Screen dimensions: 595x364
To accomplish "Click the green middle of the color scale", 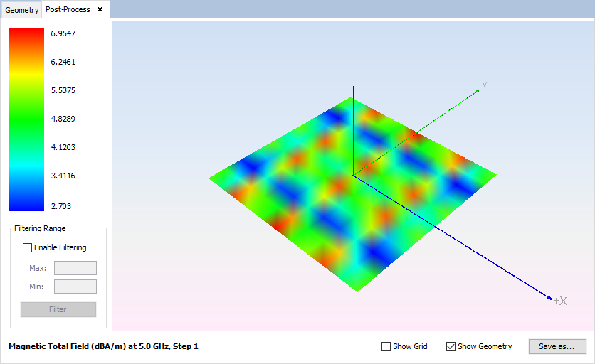I will click(26, 119).
